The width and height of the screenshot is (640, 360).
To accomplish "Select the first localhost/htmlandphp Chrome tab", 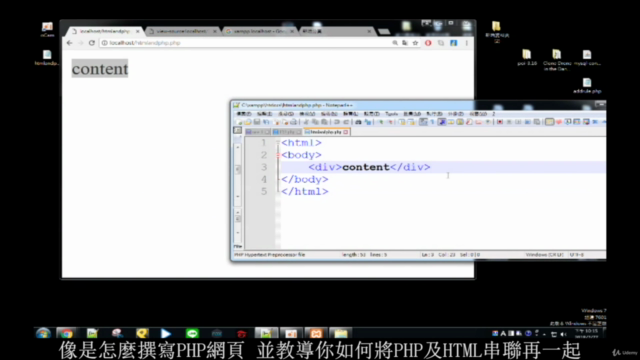I will point(104,31).
